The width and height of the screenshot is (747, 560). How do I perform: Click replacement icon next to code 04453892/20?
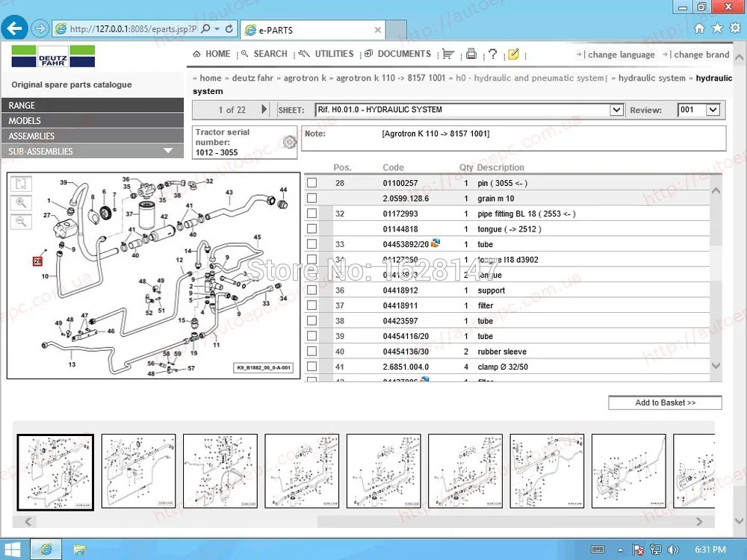[x=436, y=243]
